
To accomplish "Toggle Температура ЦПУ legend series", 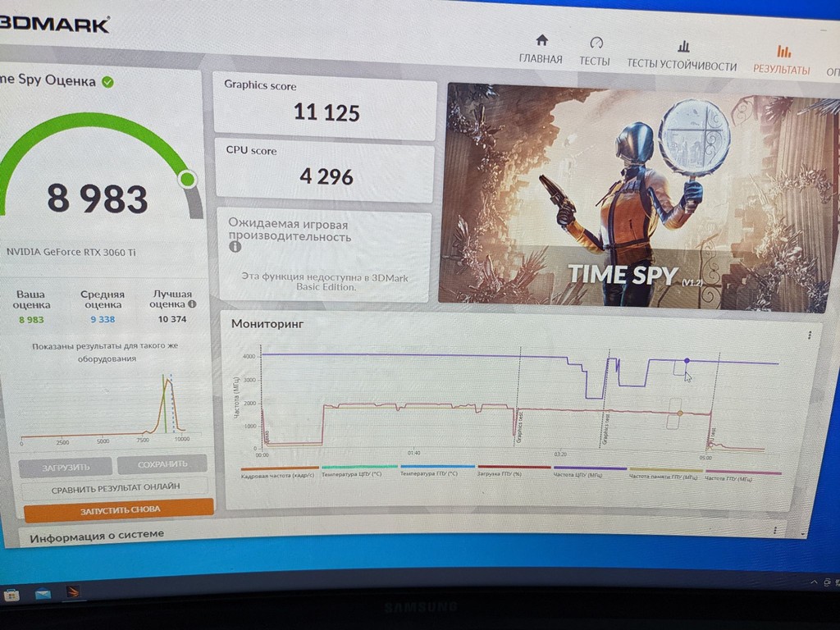I will 358,470.
